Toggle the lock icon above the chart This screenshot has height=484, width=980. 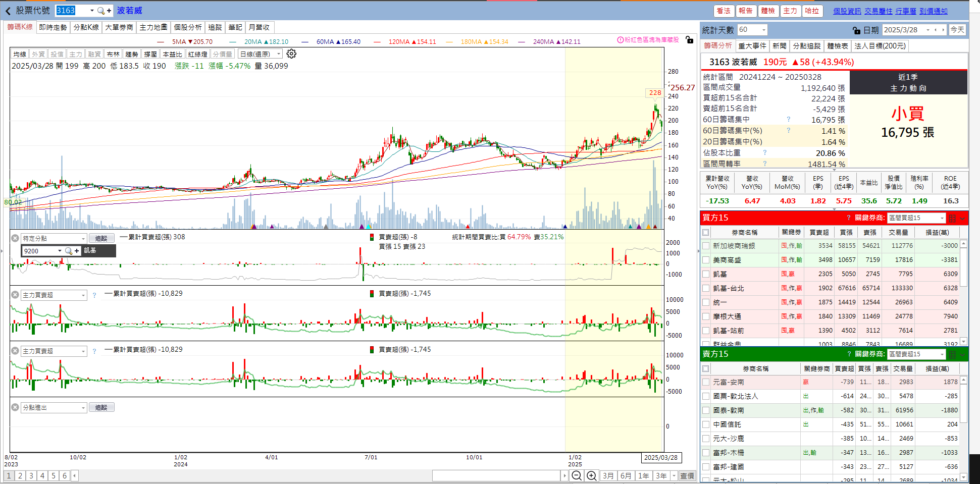689,40
